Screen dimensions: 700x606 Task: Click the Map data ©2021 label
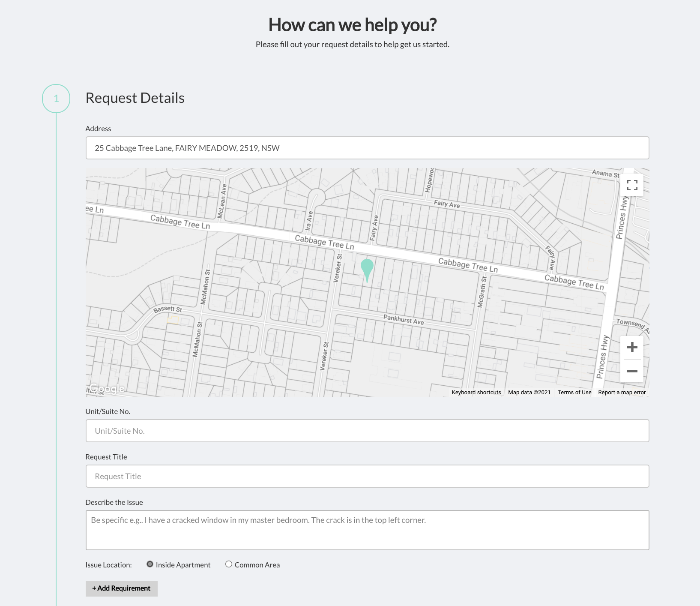529,392
